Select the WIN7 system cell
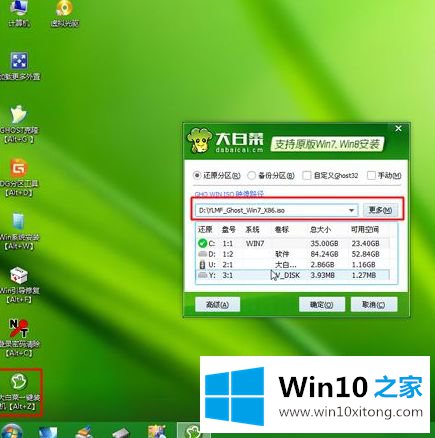 pos(255,244)
